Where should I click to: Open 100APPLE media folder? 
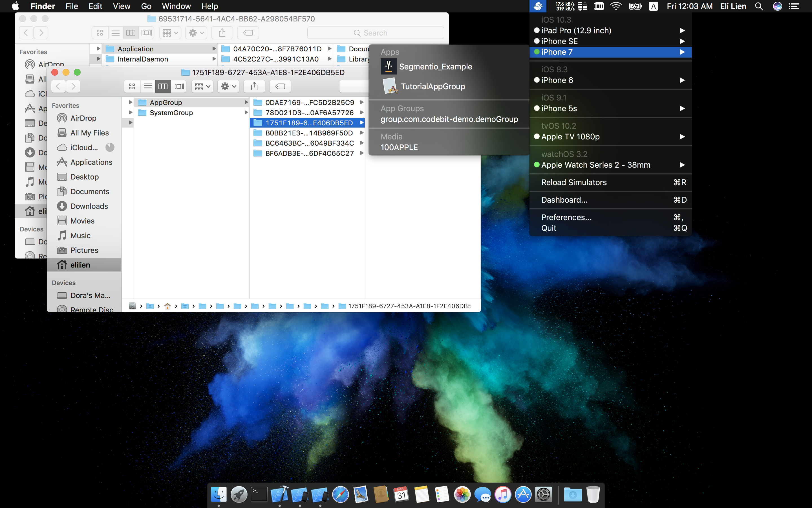449,148
